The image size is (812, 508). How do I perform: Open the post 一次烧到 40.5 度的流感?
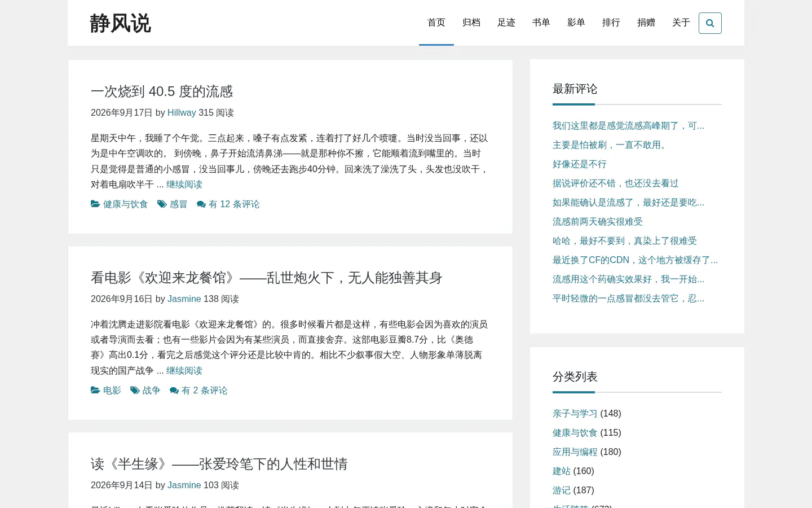point(162,91)
